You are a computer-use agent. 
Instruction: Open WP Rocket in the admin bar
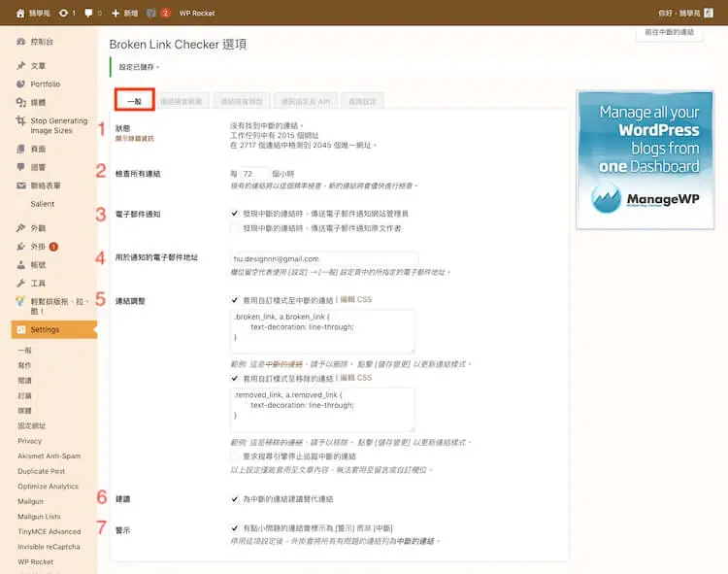click(x=197, y=13)
